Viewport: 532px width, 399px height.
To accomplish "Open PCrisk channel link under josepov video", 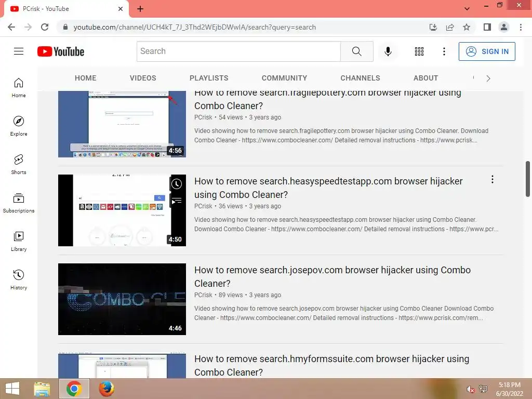I will (x=203, y=295).
